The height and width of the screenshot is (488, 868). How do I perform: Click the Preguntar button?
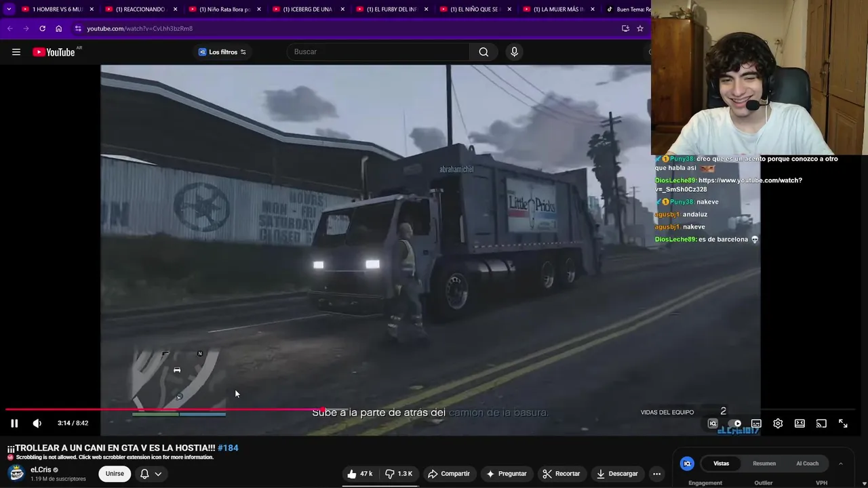506,474
